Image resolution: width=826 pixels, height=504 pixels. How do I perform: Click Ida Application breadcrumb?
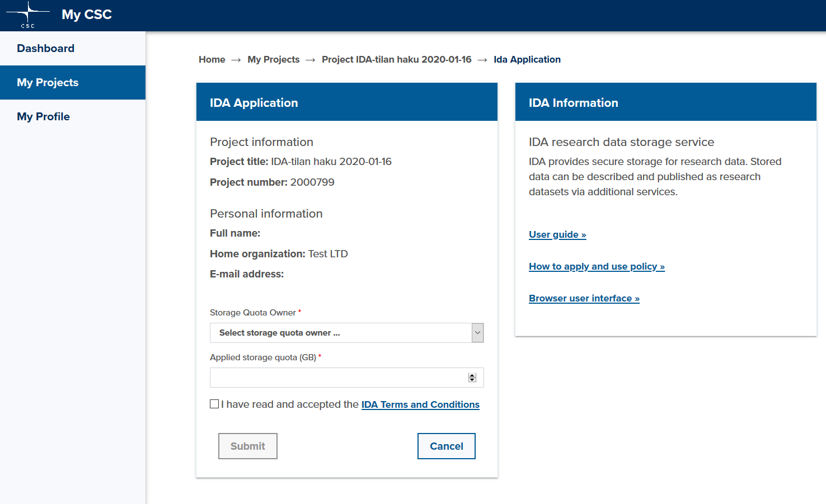click(x=527, y=59)
